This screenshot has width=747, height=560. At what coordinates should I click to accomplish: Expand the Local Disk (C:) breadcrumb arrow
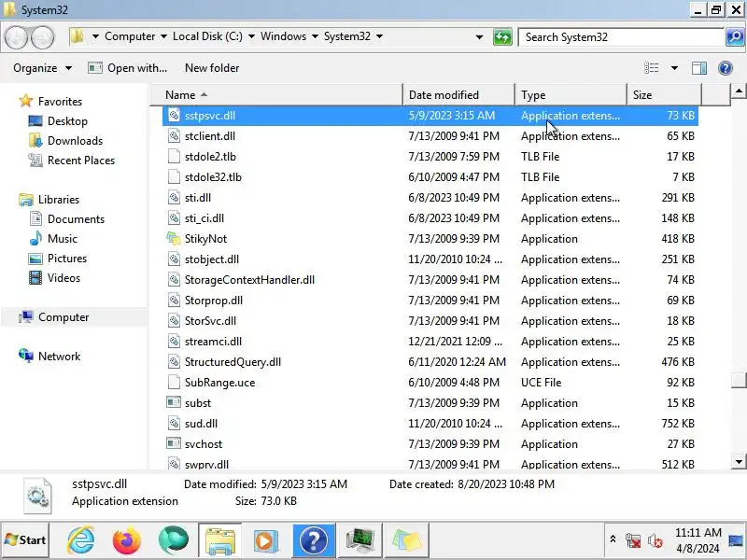(251, 36)
